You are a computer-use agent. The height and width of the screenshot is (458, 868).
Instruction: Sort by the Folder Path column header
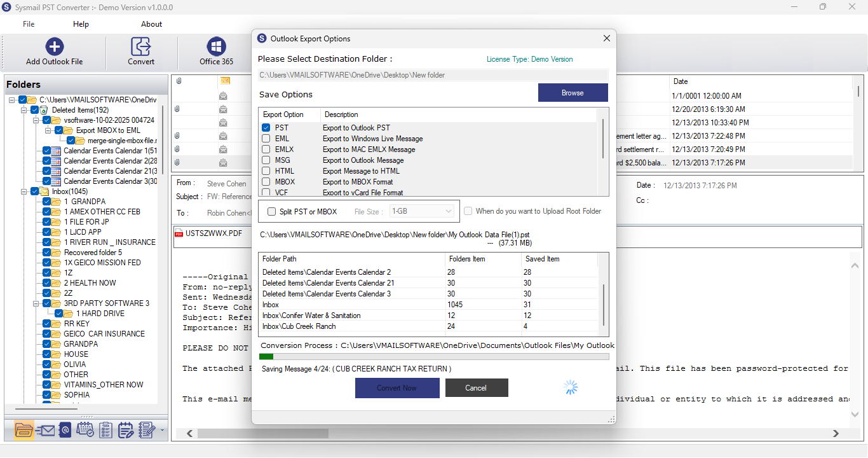point(352,259)
